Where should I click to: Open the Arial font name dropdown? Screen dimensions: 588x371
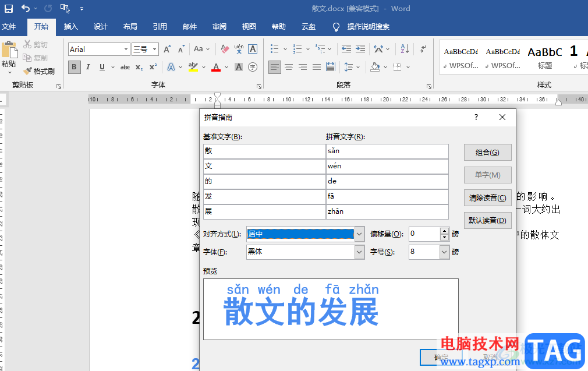pyautogui.click(x=126, y=49)
